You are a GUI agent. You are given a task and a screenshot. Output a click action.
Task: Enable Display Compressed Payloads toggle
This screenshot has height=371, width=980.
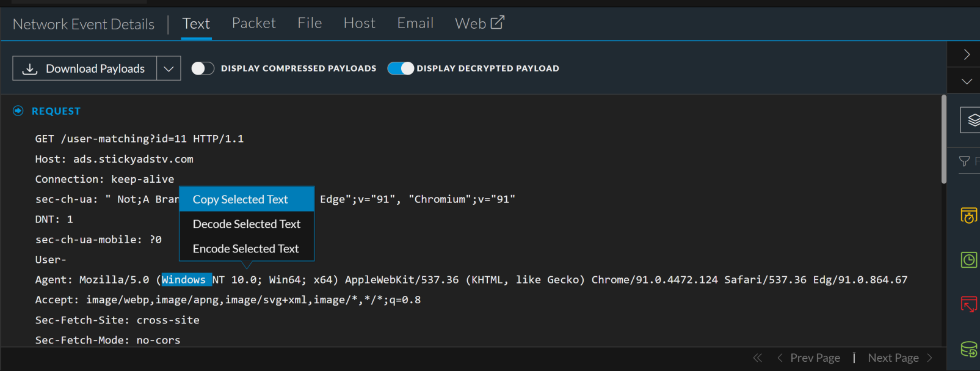[203, 68]
